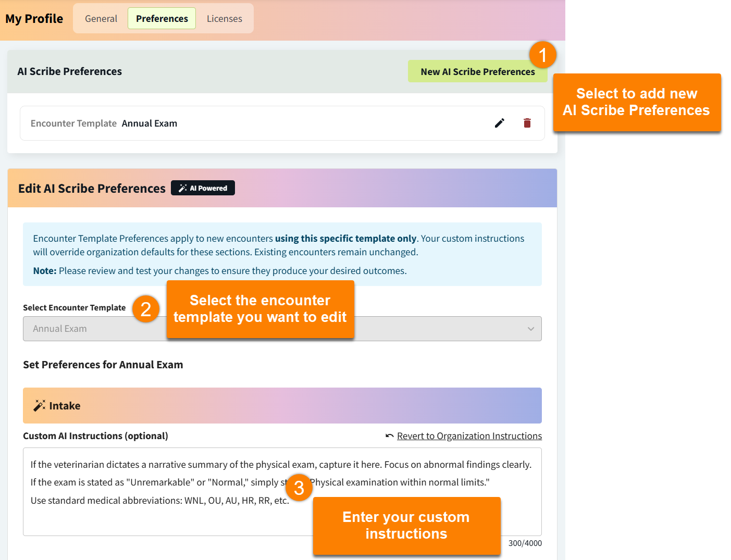Screen dimensions: 731x560
Task: Click the Select Encounter Template label
Action: (74, 308)
